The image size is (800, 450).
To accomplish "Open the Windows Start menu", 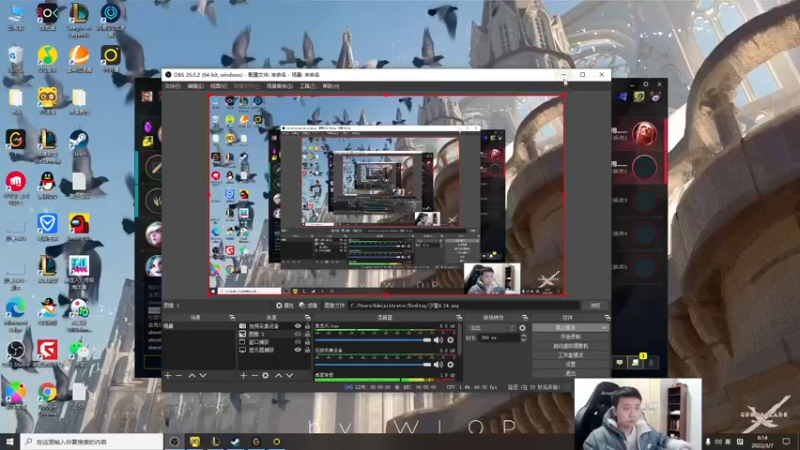I will [10, 441].
